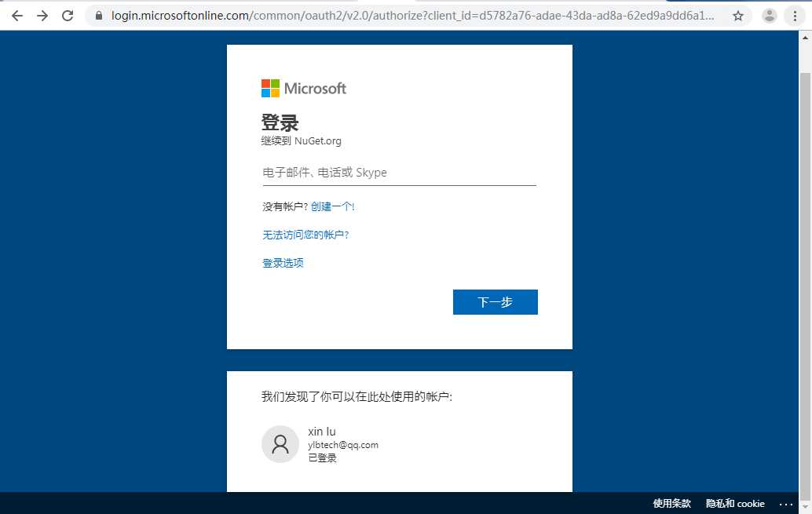Open 隐私和 cookie footer link
This screenshot has width=812, height=514.
735,504
